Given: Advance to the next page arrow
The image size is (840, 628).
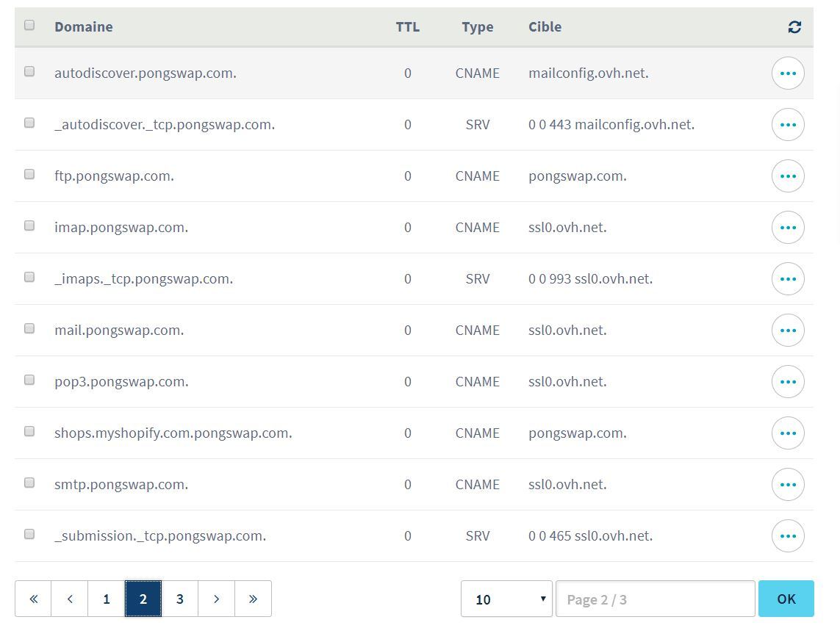Looking at the screenshot, I should point(216,599).
